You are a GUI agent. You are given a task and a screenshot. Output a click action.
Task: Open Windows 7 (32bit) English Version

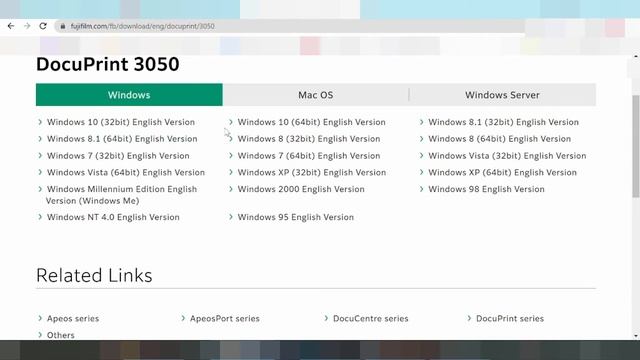tap(118, 156)
